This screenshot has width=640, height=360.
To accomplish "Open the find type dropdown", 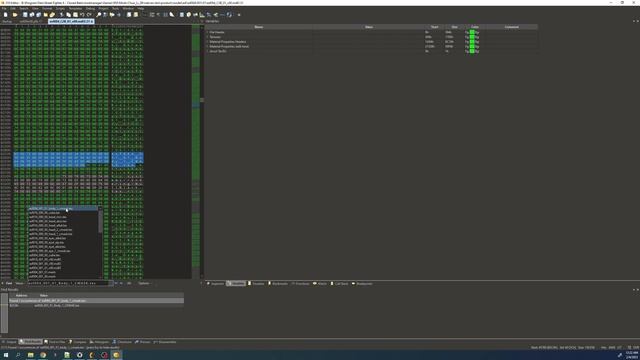I will pos(20,283).
